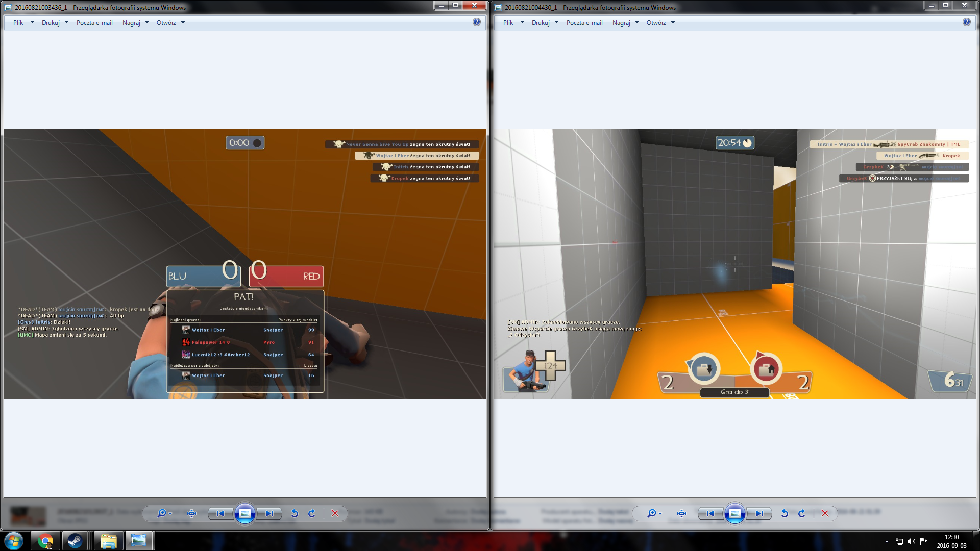The height and width of the screenshot is (551, 980).
Task: Go to previous photo in left viewer
Action: pos(220,513)
